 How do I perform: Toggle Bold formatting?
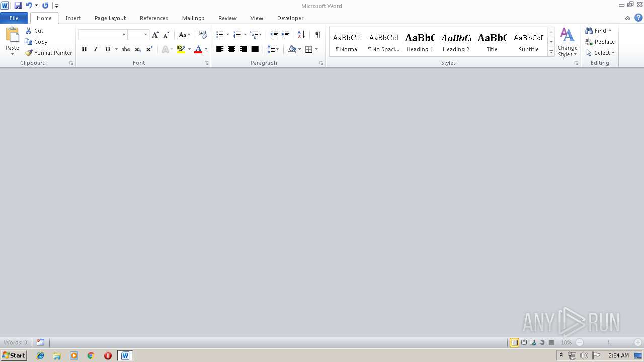[x=84, y=49]
